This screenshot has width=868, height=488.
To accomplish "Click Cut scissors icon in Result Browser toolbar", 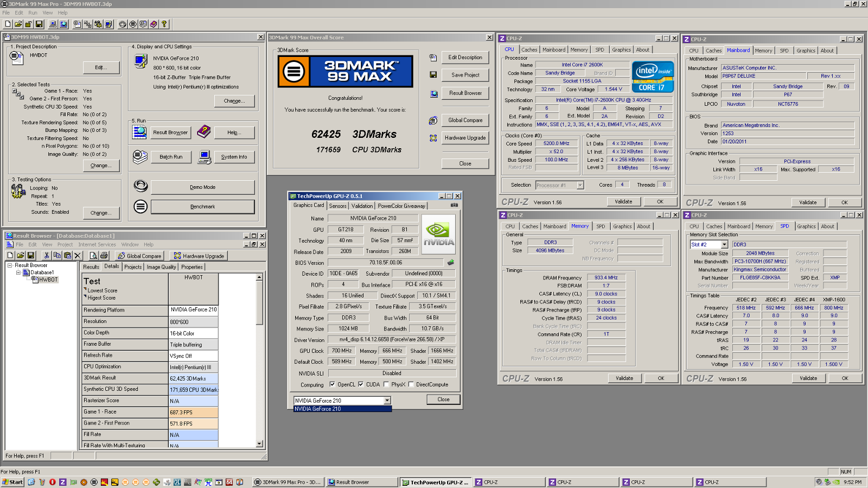I will (46, 255).
